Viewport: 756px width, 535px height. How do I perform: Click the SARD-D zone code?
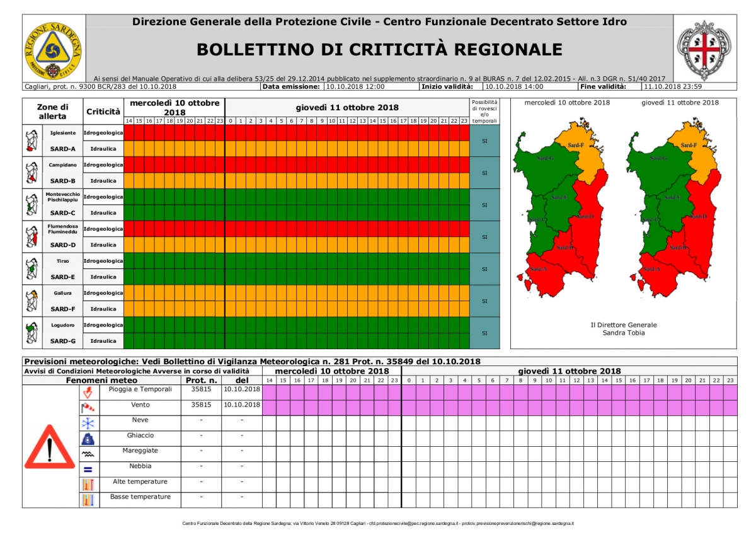point(63,245)
